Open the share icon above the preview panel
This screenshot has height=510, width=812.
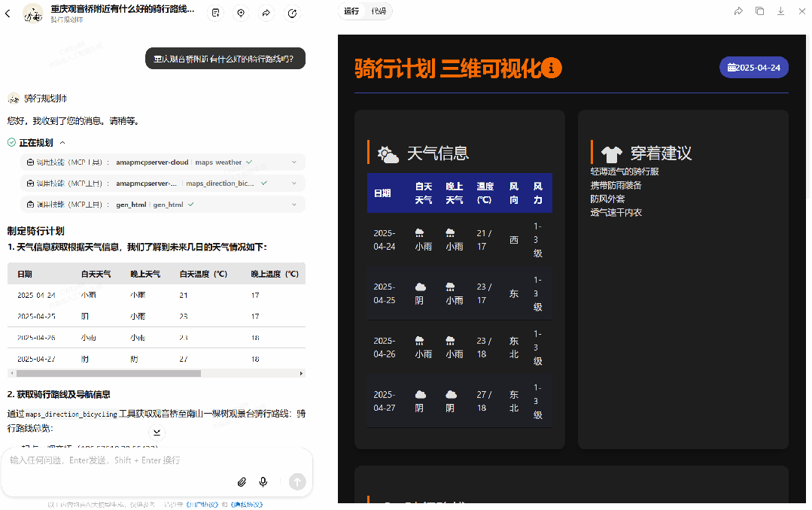[738, 11]
